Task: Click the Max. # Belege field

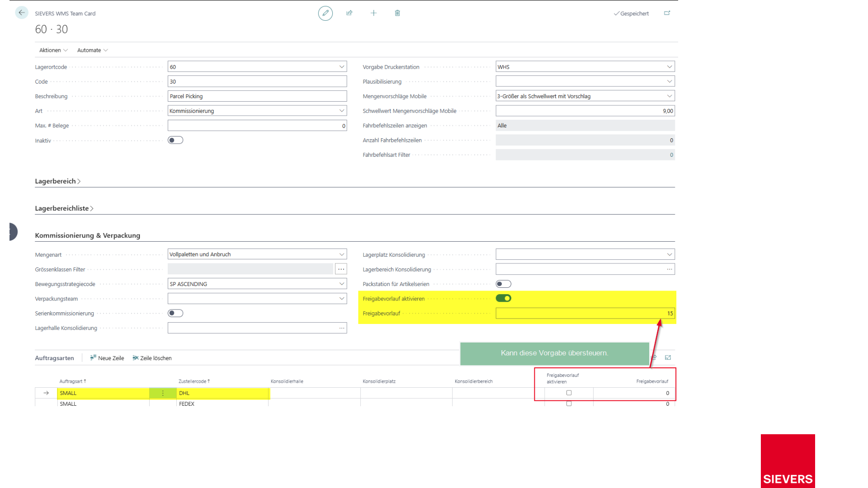Action: click(x=257, y=126)
